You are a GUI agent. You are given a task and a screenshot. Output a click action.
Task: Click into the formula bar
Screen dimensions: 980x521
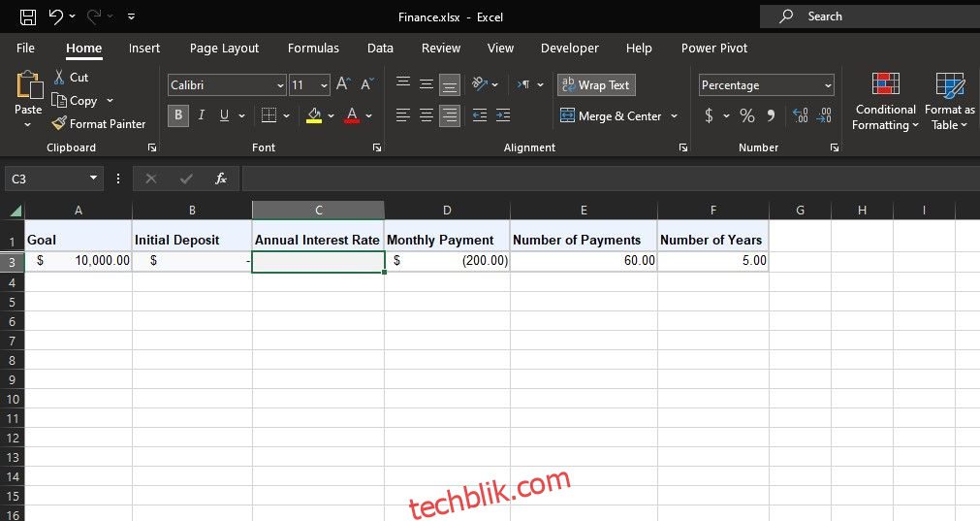[611, 179]
